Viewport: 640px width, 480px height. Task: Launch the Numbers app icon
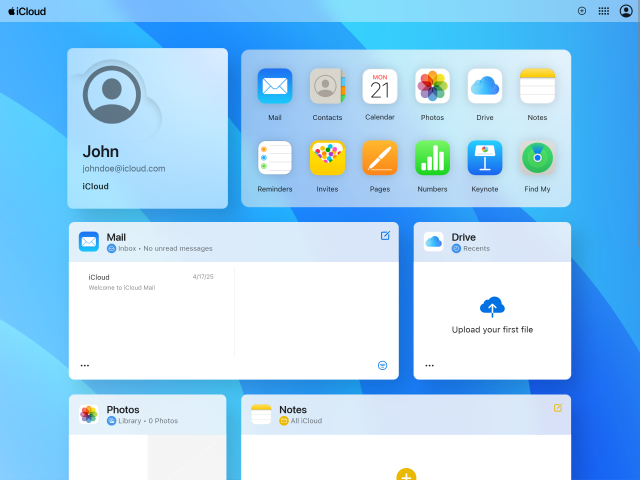pyautogui.click(x=432, y=158)
